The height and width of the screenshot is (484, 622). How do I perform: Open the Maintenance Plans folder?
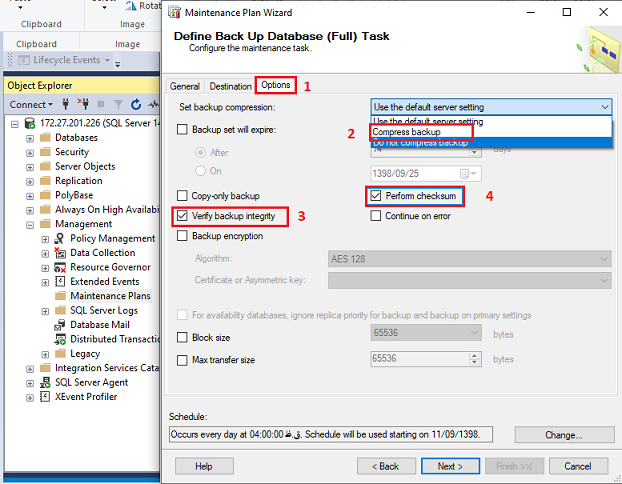110,296
